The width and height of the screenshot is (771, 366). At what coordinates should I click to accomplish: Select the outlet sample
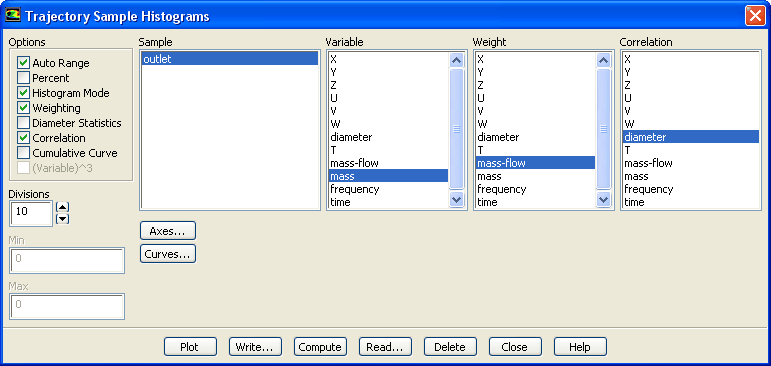(230, 59)
